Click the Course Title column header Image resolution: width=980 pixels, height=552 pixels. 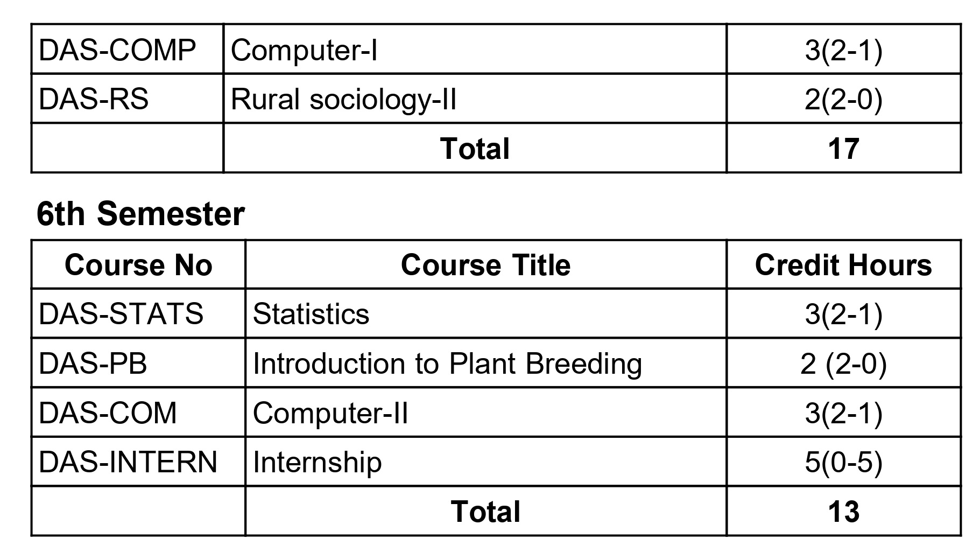pos(485,265)
